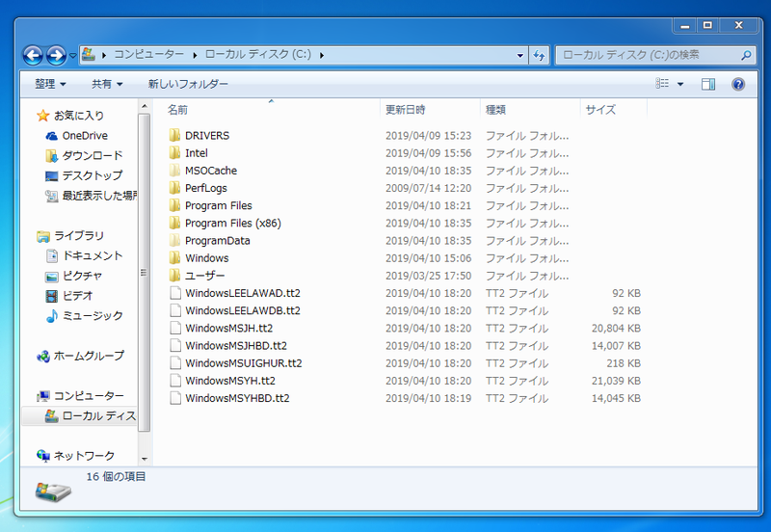Viewport: 771px width, 532px height.
Task: Select the Windows folder icon
Action: [174, 258]
